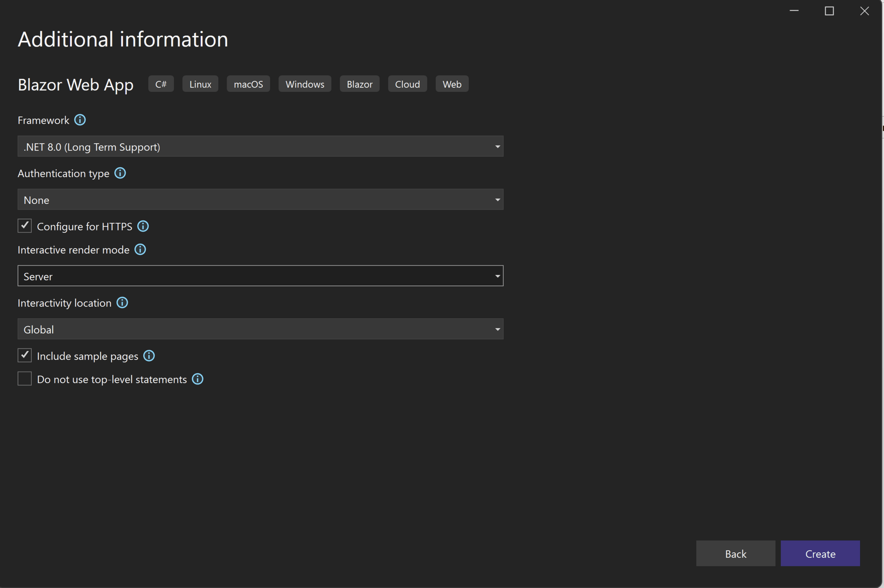Viewport: 884px width, 588px height.
Task: Uncheck Configure for HTTPS checkbox
Action: 25,226
